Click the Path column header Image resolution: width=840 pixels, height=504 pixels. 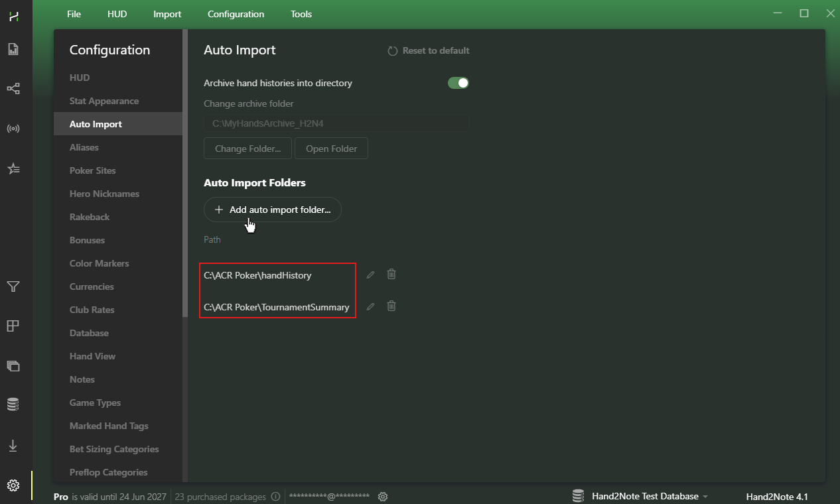pyautogui.click(x=212, y=239)
